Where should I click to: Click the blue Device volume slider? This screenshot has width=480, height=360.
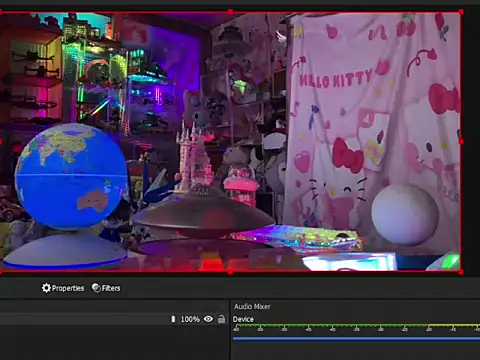356,338
